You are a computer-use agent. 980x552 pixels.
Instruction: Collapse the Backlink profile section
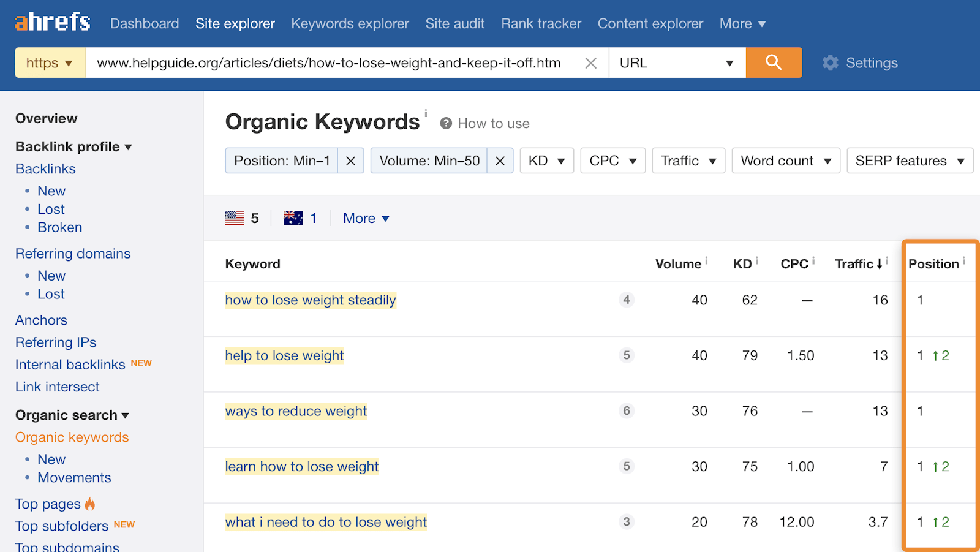coord(129,146)
